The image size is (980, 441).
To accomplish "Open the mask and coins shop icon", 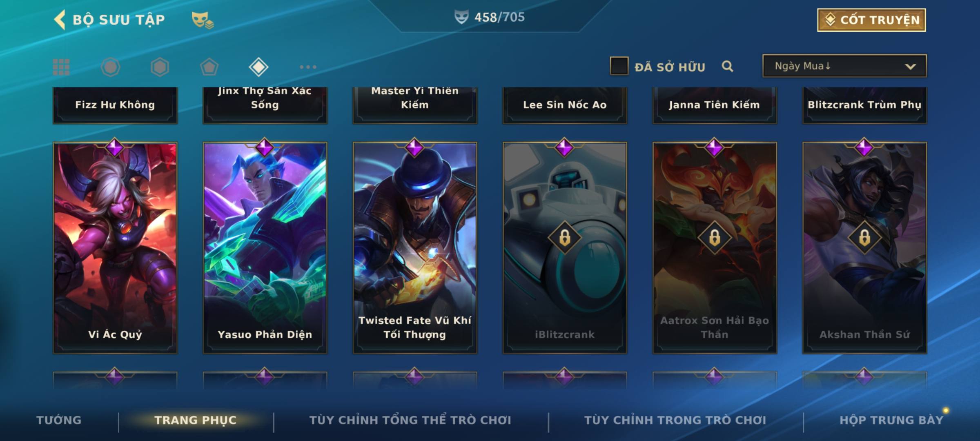I will 203,20.
